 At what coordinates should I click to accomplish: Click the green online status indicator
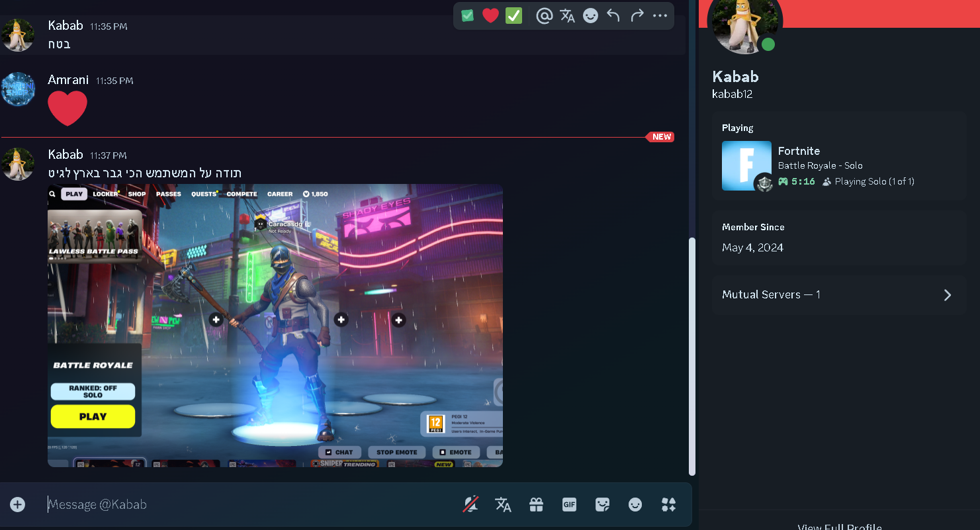768,44
